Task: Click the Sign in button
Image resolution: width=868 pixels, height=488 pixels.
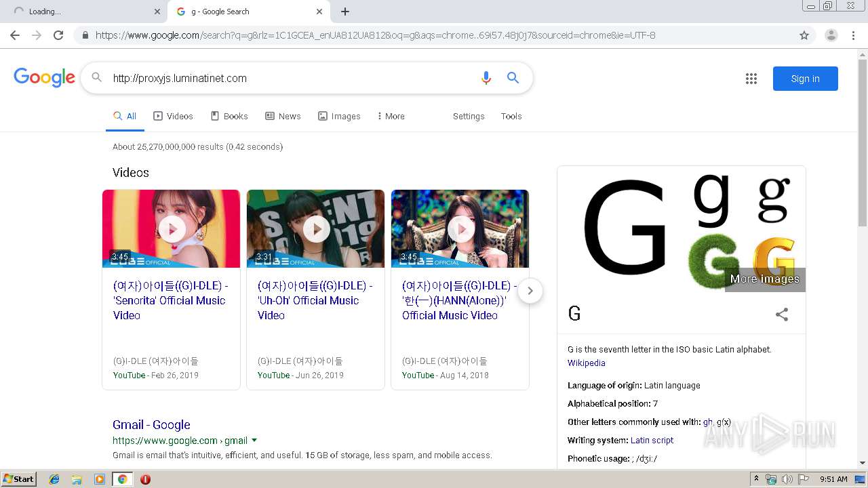Action: (x=806, y=79)
